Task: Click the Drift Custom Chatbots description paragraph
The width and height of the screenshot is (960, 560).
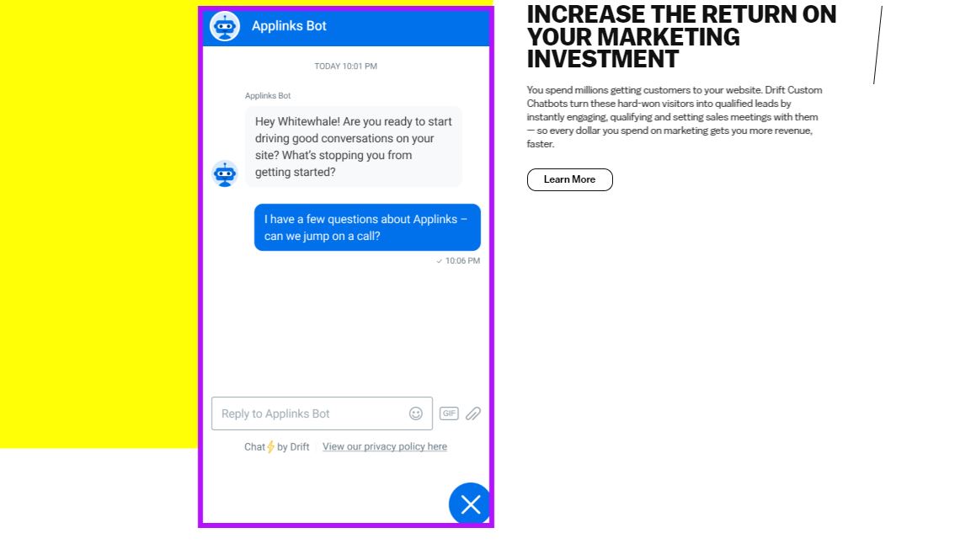Action: [674, 117]
